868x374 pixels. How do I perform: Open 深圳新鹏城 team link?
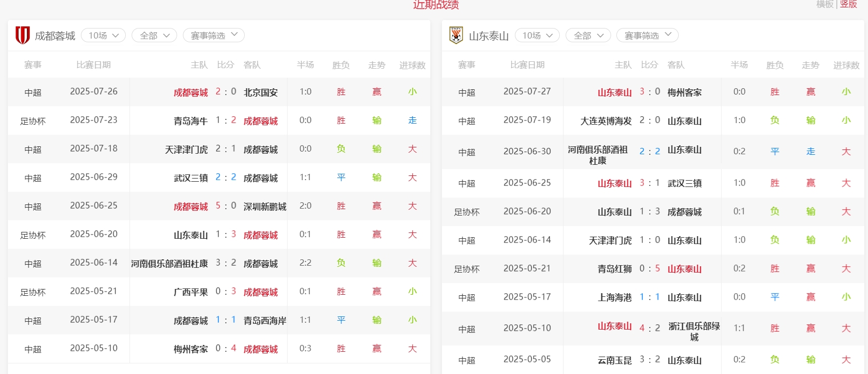pos(265,207)
